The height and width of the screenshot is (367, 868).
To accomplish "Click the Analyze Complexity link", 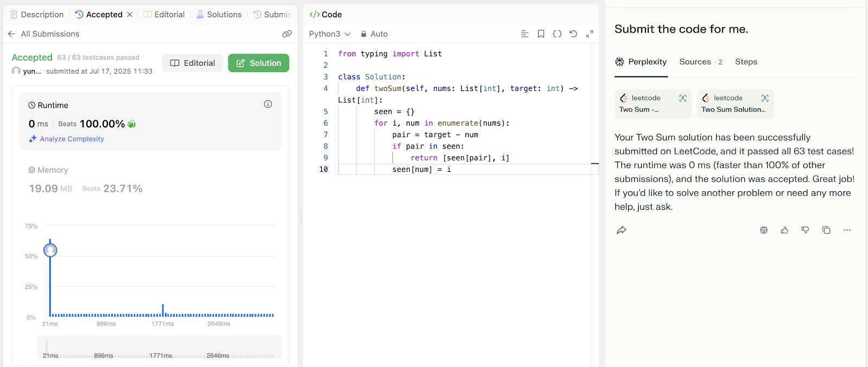I will 67,139.
